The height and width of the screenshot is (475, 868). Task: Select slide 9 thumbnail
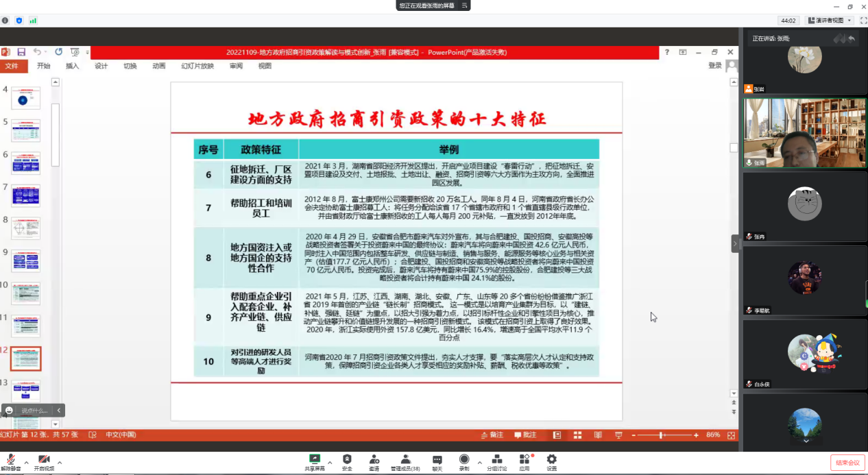click(x=26, y=261)
